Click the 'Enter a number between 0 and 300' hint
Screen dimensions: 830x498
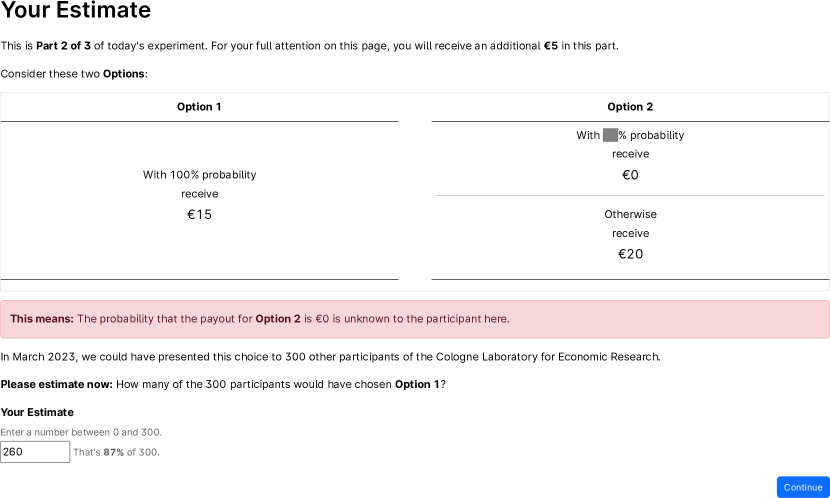click(x=81, y=432)
